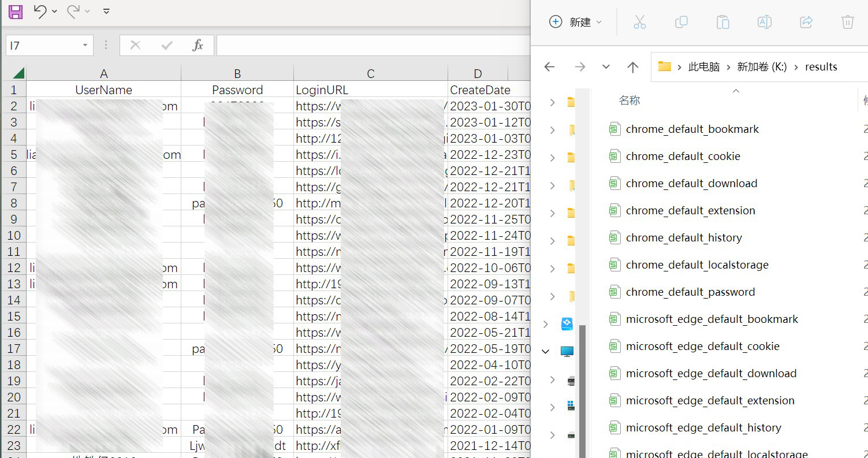This screenshot has width=868, height=458.
Task: Open Customize Quick Access Toolbar menu
Action: (106, 11)
